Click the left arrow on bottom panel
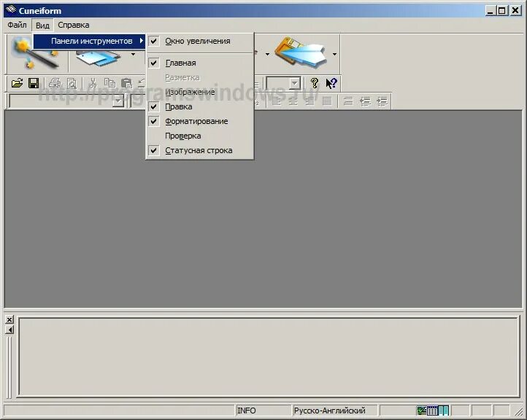Viewport: 527px width, 420px height. [9, 330]
